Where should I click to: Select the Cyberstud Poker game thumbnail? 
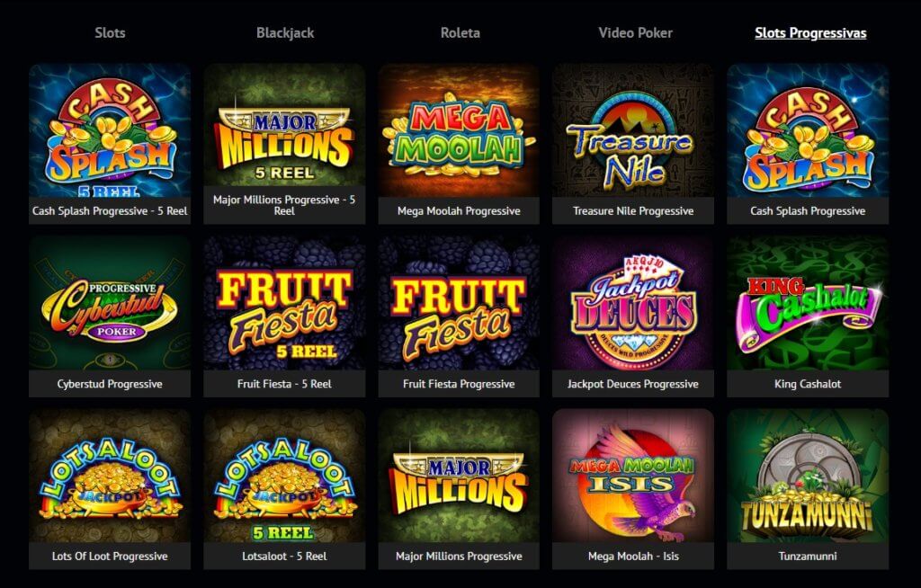[110, 304]
